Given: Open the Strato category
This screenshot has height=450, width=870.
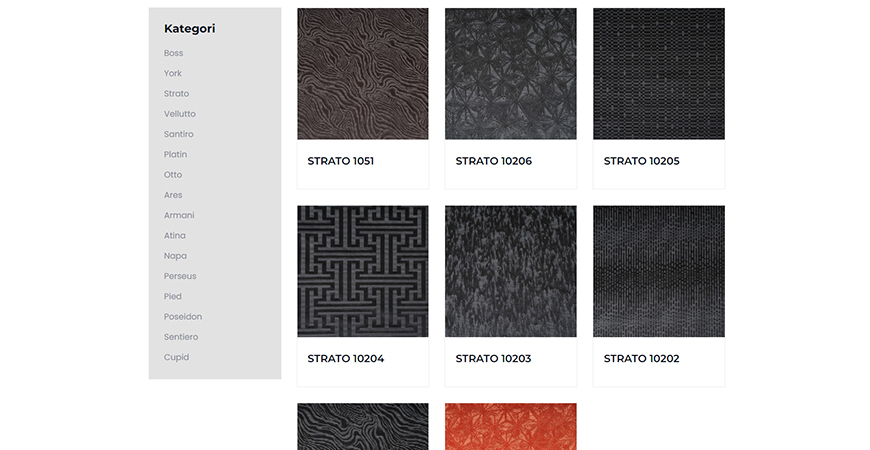Looking at the screenshot, I should [176, 94].
